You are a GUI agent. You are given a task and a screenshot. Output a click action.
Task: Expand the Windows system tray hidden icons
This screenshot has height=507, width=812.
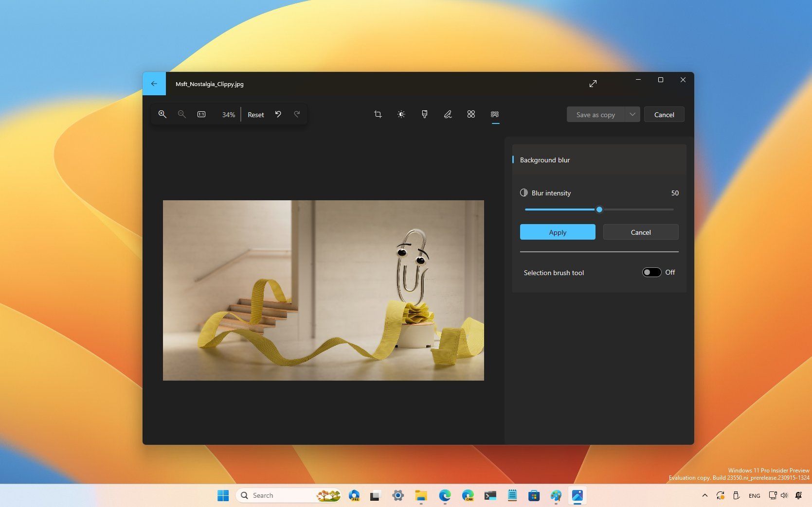[704, 495]
